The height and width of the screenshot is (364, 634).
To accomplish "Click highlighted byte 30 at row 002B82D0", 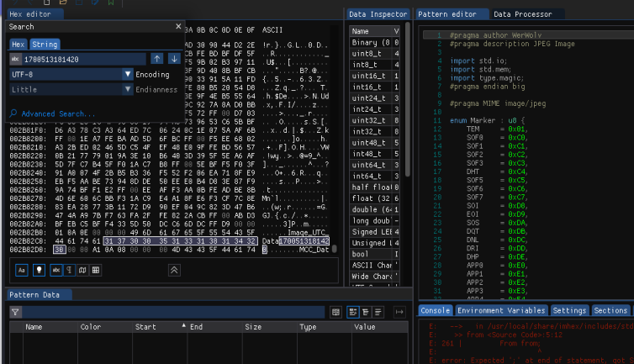I will point(59,250).
